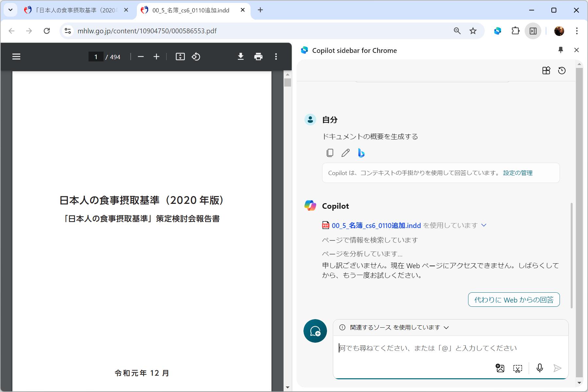
Task: Click Copilot sidebar scrollbar down arrow
Action: [579, 383]
